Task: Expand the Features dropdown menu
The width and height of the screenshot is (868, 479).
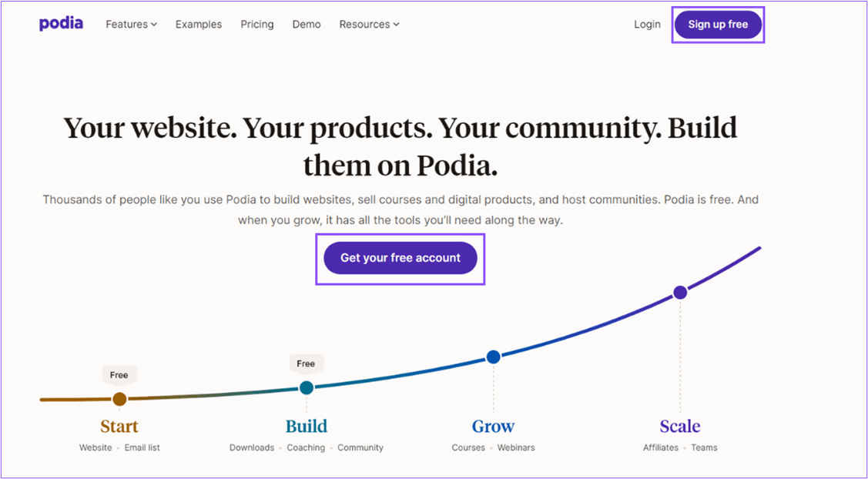Action: point(132,25)
